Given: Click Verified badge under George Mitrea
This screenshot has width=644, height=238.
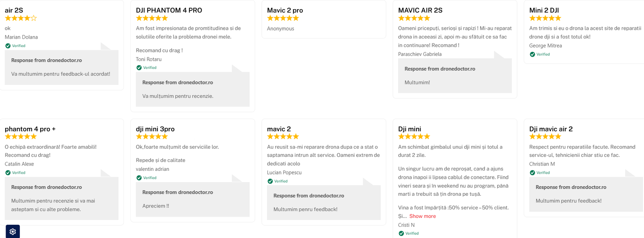Looking at the screenshot, I should (x=540, y=54).
